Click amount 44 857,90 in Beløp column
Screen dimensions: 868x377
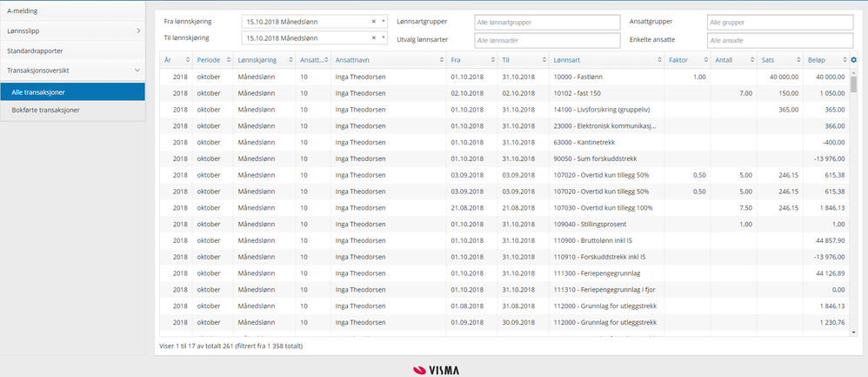(x=831, y=240)
